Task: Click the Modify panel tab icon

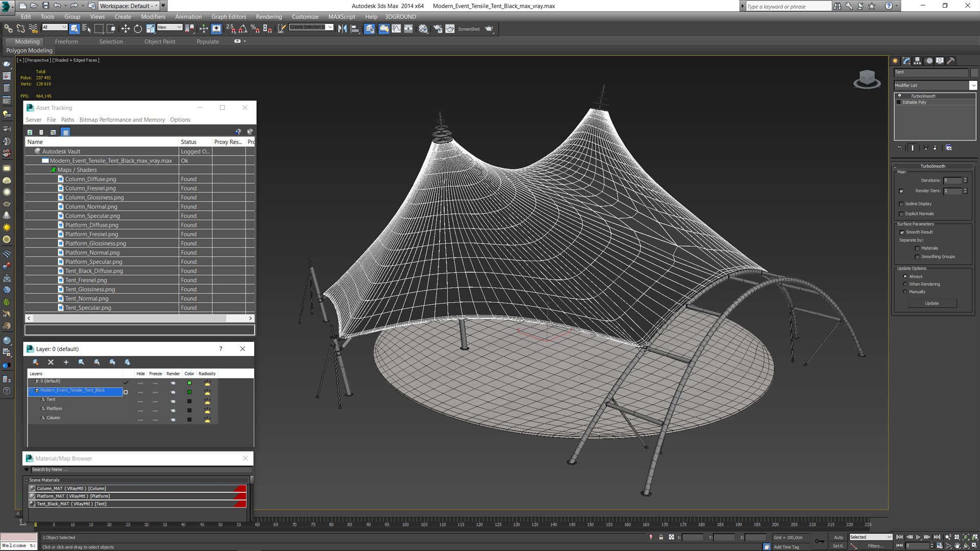Action: [906, 61]
